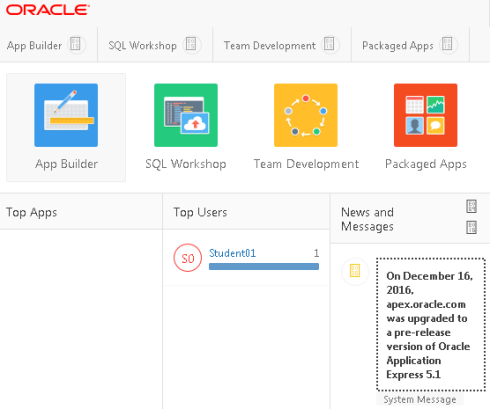The height and width of the screenshot is (409, 490).
Task: Click the Team Development label under yellow icon
Action: click(x=306, y=164)
